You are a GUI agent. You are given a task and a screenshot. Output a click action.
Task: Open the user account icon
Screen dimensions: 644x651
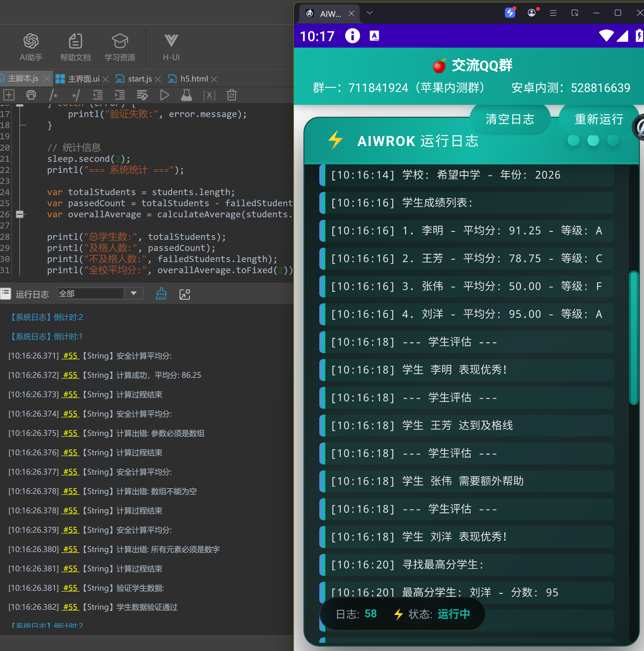[532, 13]
